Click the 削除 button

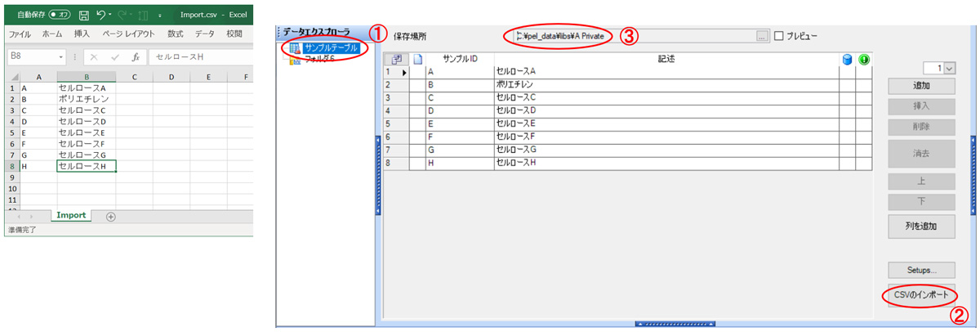(x=921, y=128)
